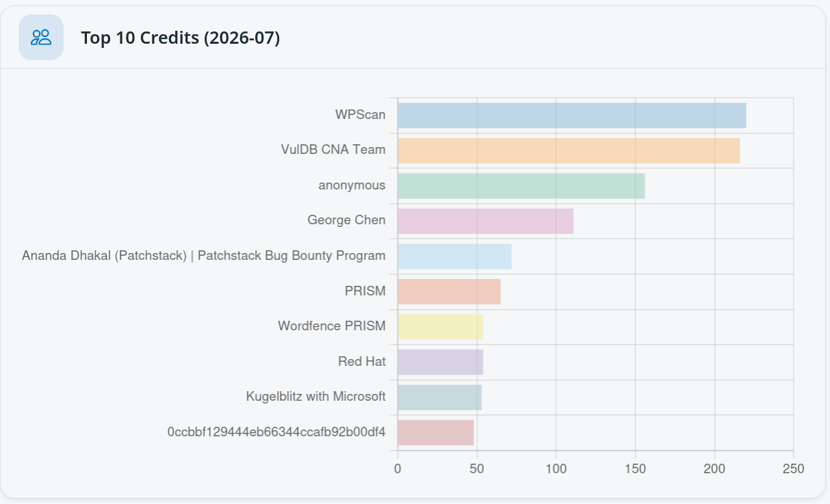Click the 0ccbbf129444eb66344ccafb92b00df4 bar
This screenshot has height=504, width=830.
coord(436,432)
